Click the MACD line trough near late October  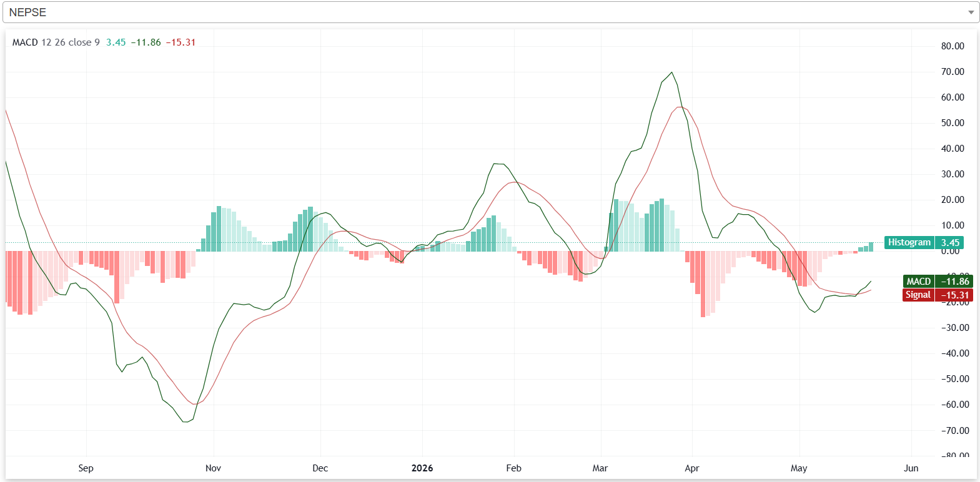pos(186,421)
